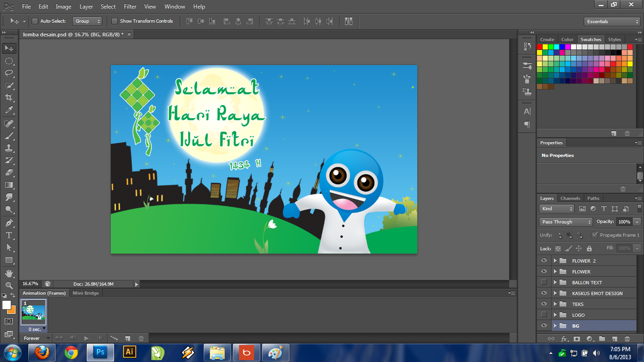Open the Pass Through blend mode dropdown
Screen dimensions: 644x362
coord(566,222)
